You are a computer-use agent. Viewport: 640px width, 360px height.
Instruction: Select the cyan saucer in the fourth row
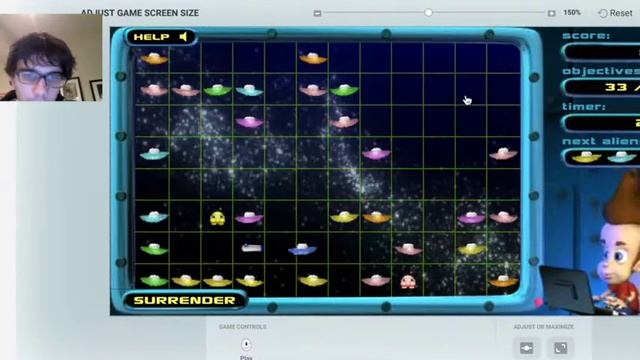click(x=154, y=153)
